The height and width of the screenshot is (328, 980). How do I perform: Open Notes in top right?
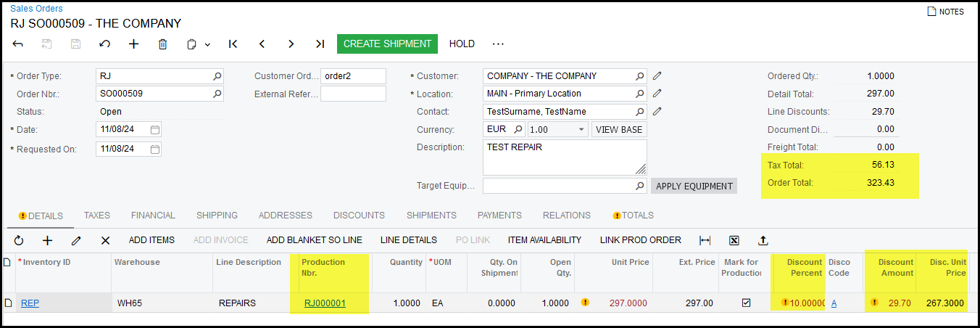click(946, 12)
